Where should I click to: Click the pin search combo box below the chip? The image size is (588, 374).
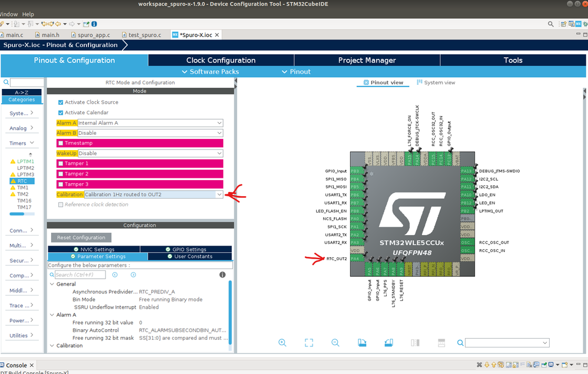click(507, 342)
